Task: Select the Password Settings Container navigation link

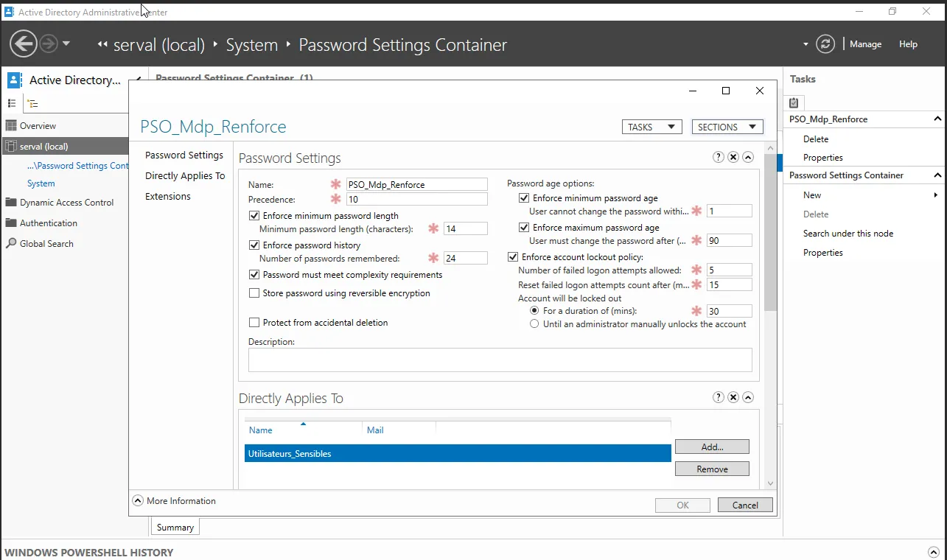Action: point(78,166)
